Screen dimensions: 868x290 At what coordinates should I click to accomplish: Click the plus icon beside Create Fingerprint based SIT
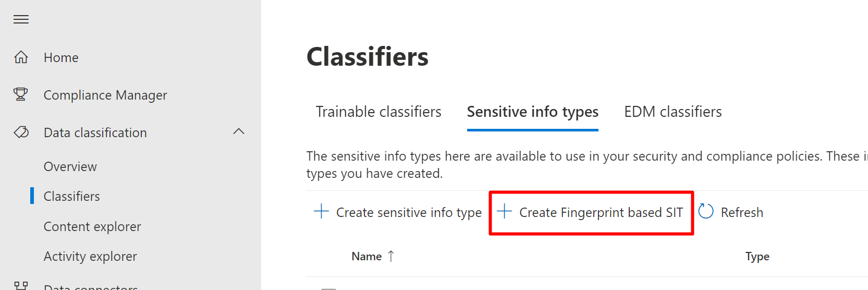(504, 212)
